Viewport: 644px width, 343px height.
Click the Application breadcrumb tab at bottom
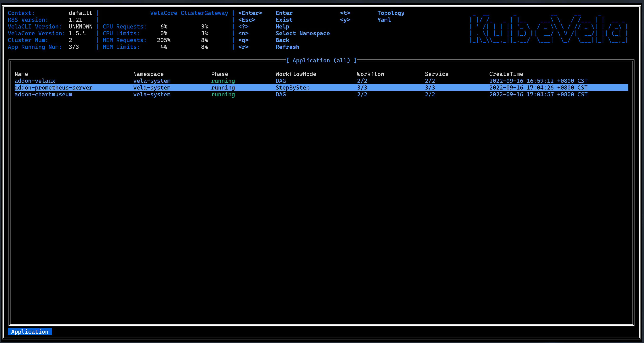pyautogui.click(x=30, y=331)
